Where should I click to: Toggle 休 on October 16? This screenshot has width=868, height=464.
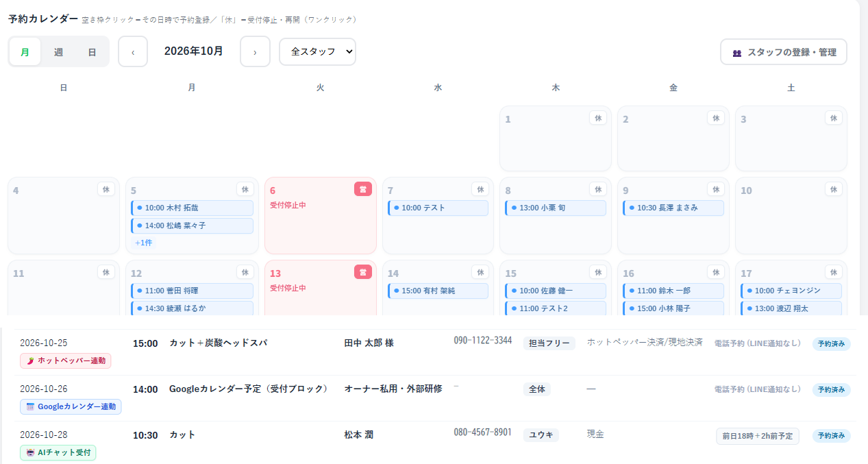click(x=716, y=272)
